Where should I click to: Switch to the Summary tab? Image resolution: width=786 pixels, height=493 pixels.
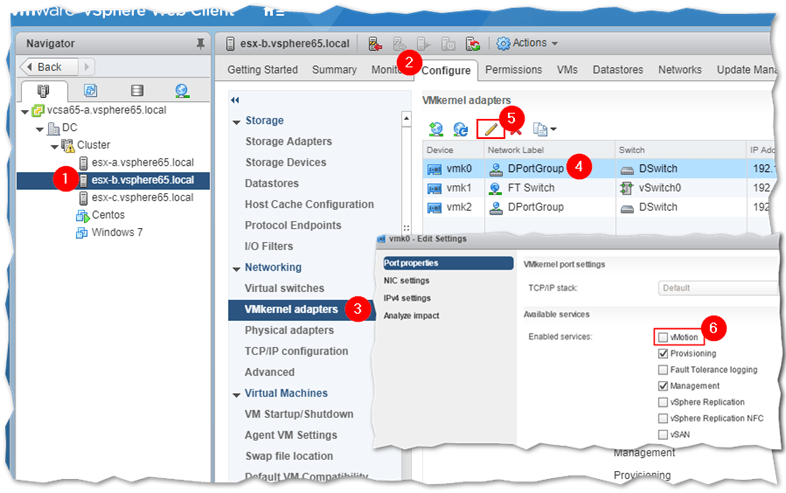point(334,70)
